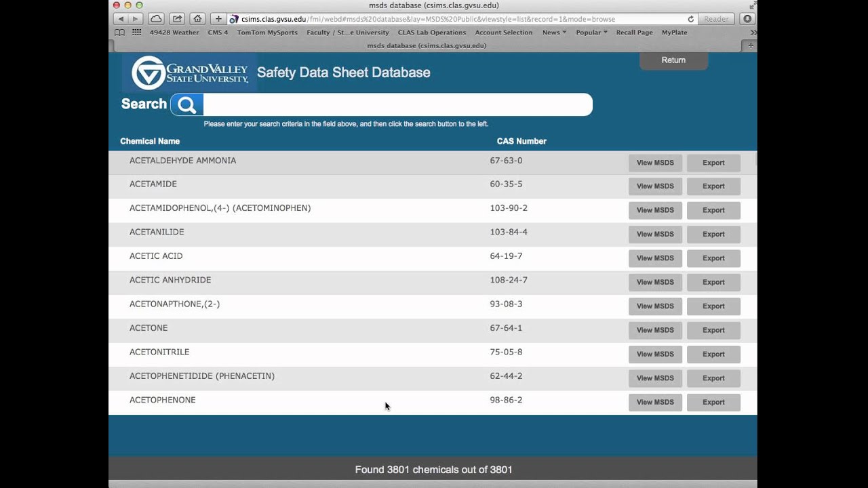Click the Safari back arrow button
The height and width of the screenshot is (488, 868).
tap(121, 19)
